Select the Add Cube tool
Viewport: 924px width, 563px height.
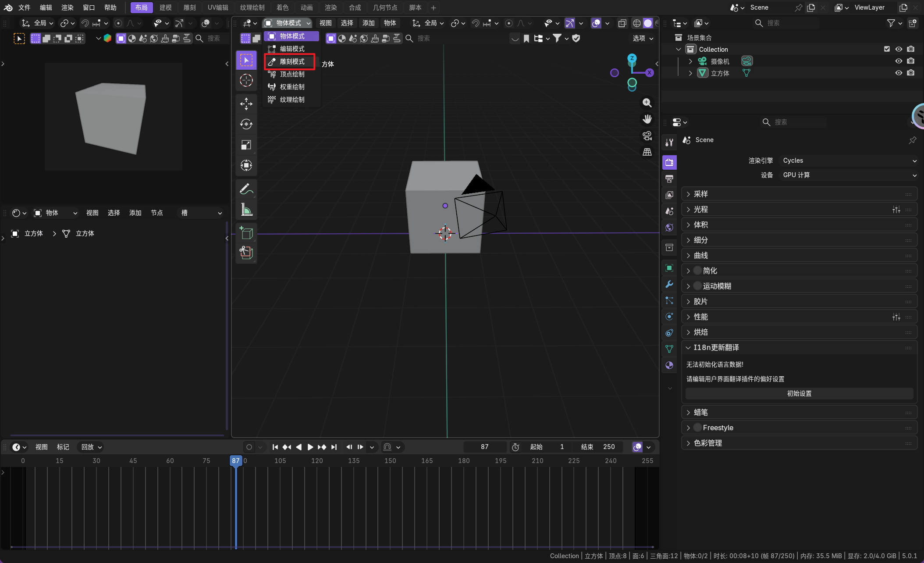pos(246,232)
